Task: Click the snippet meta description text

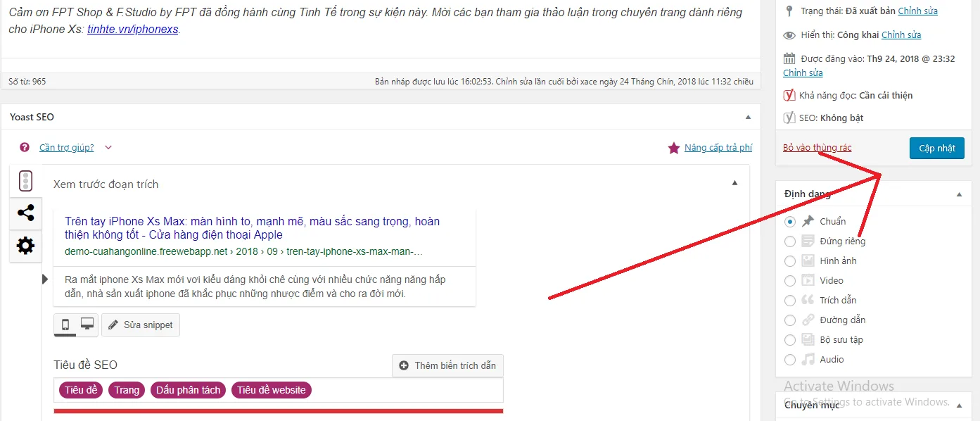Action: pyautogui.click(x=255, y=287)
